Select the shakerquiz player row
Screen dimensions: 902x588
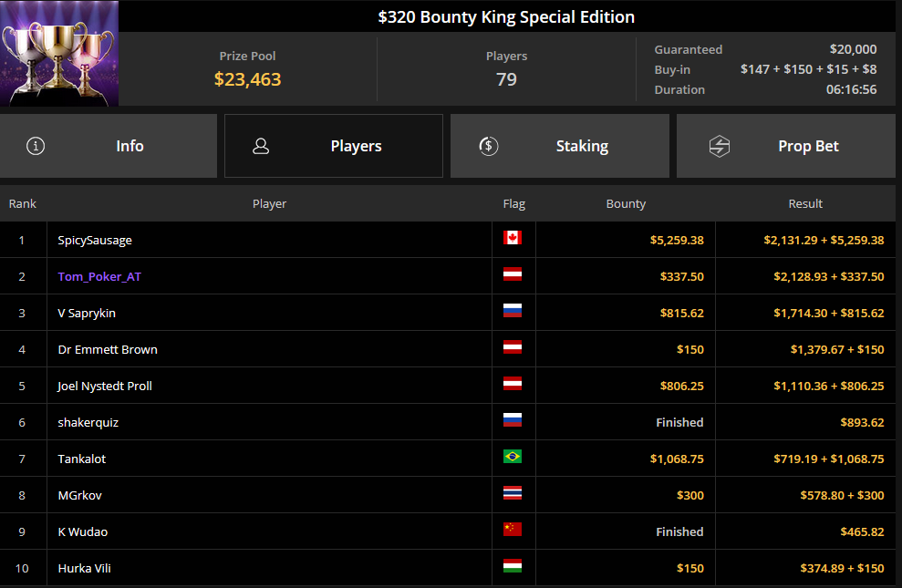tap(448, 422)
